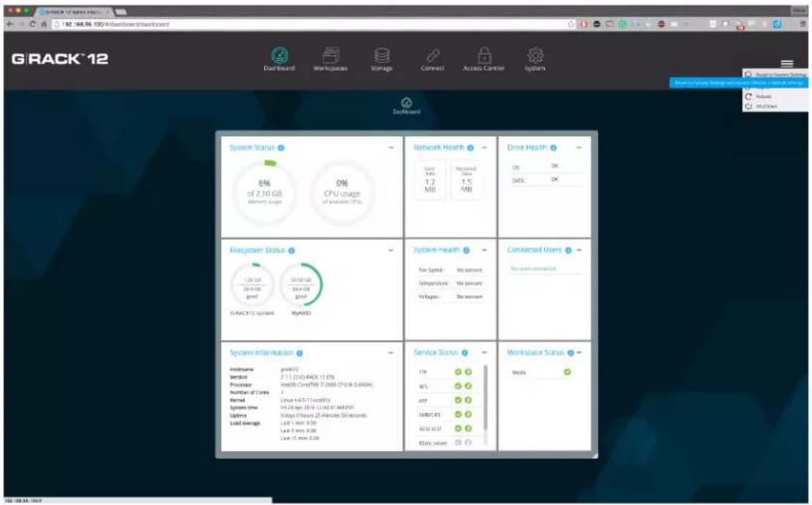Click the info icon next to Connected Users
Screen dimensions: 812x505
(x=568, y=250)
